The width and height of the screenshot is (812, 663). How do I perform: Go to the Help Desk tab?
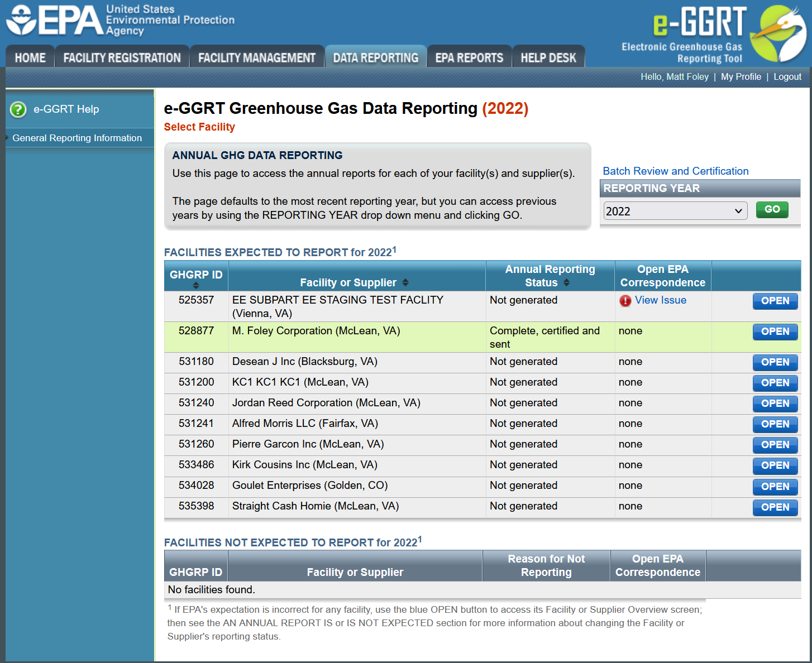(x=548, y=57)
